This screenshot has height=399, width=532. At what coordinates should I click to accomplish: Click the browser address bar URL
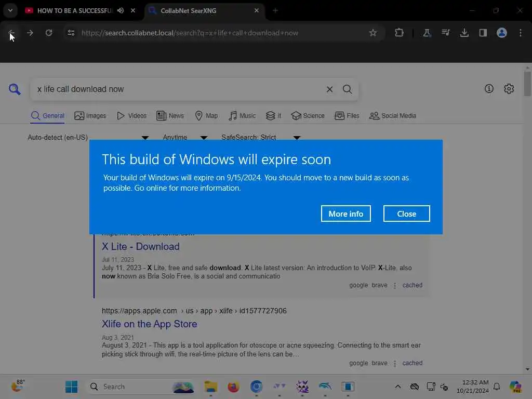(x=190, y=33)
